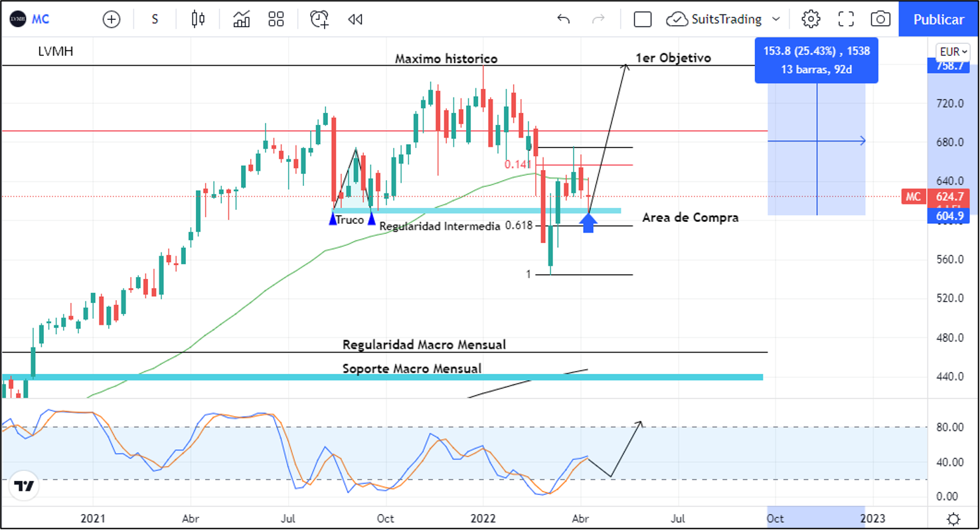Open the candlestick chart type selector
The image size is (980, 530).
click(198, 19)
